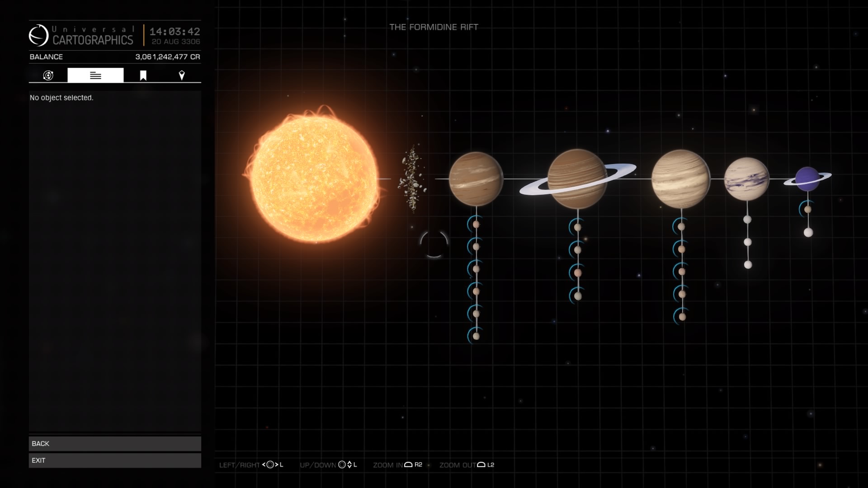Click the BACK button
Image resolution: width=868 pixels, height=488 pixels.
coord(115,444)
